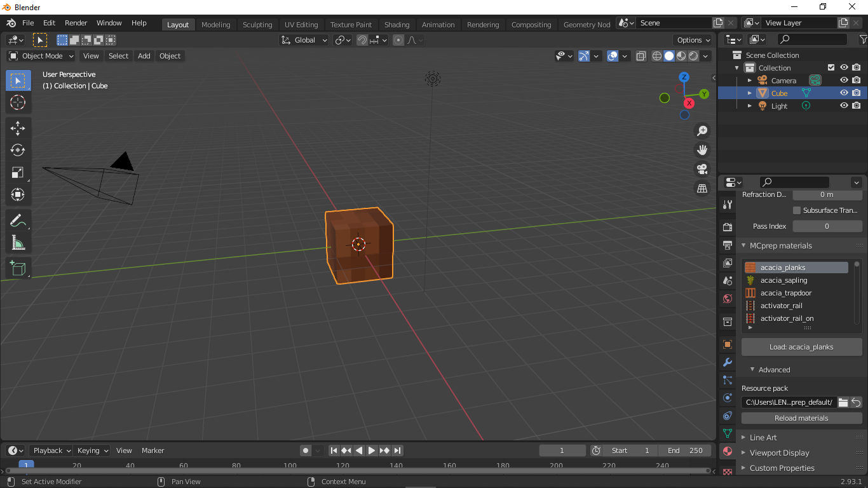Set the End frame field to a value
Viewport: 868px width, 488px height.
pos(685,450)
